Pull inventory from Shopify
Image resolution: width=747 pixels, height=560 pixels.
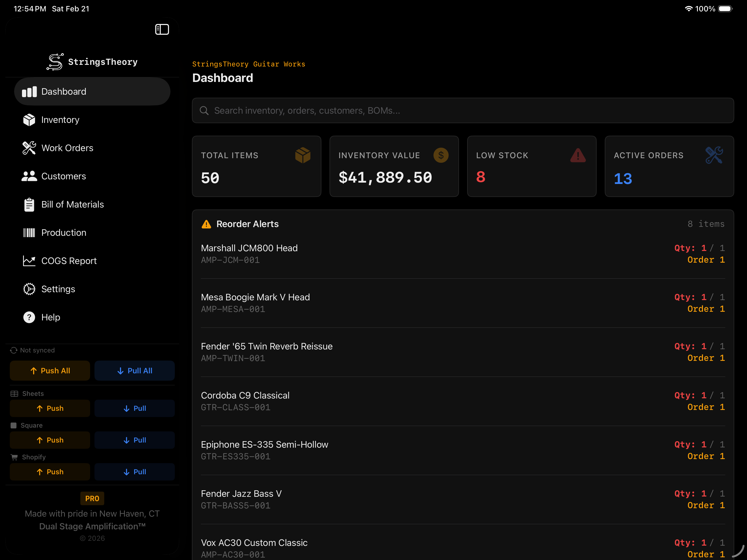click(x=134, y=472)
